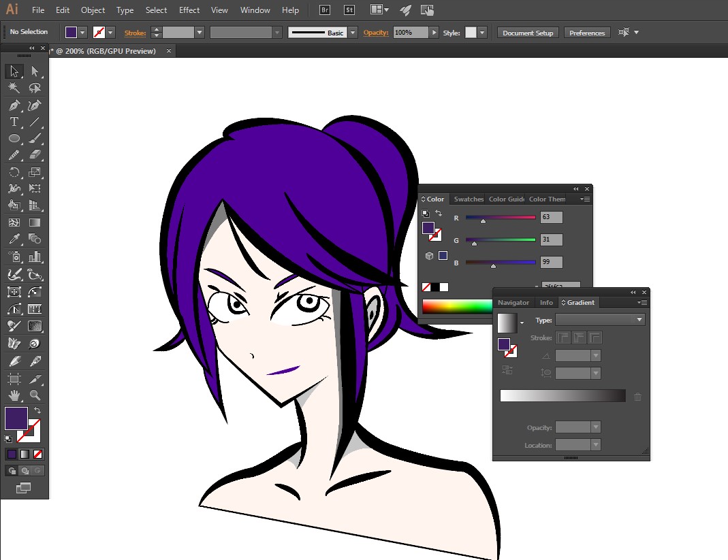Pick the Paintbrush tool
728x560 pixels.
click(35, 138)
